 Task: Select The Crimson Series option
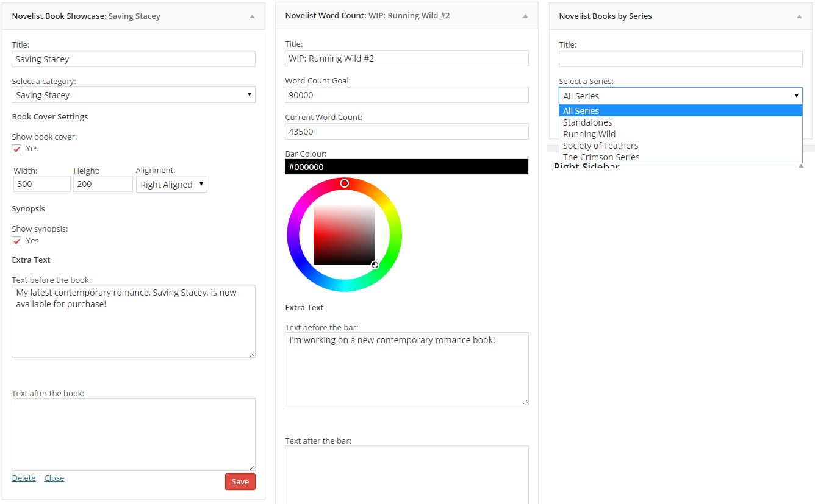pos(601,157)
